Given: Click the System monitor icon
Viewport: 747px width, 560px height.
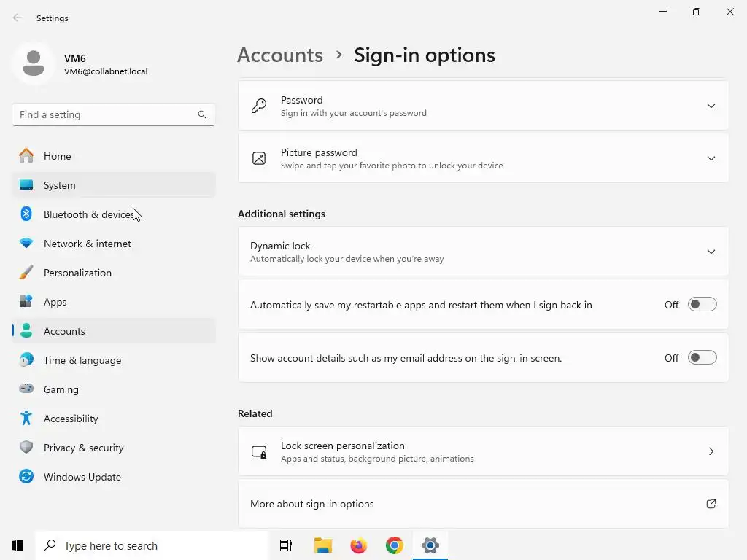Looking at the screenshot, I should point(26,184).
